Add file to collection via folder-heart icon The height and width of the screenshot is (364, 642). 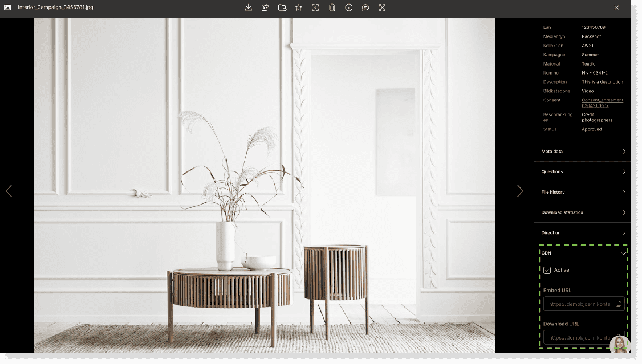point(282,7)
